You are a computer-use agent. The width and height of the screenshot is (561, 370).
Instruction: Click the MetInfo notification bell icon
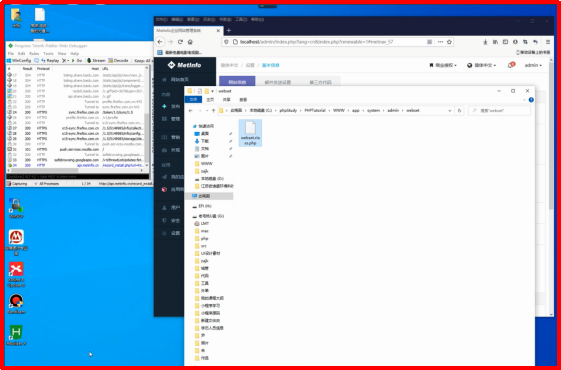coord(511,65)
